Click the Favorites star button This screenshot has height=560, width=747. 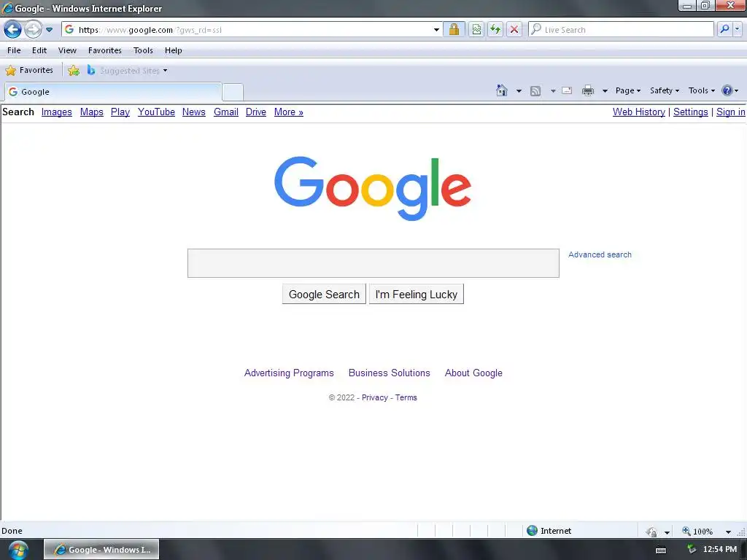(29, 71)
